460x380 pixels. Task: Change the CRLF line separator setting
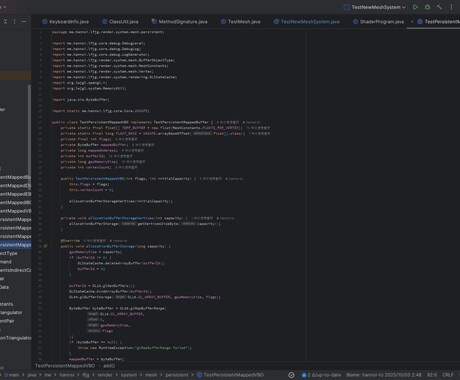click(448, 375)
